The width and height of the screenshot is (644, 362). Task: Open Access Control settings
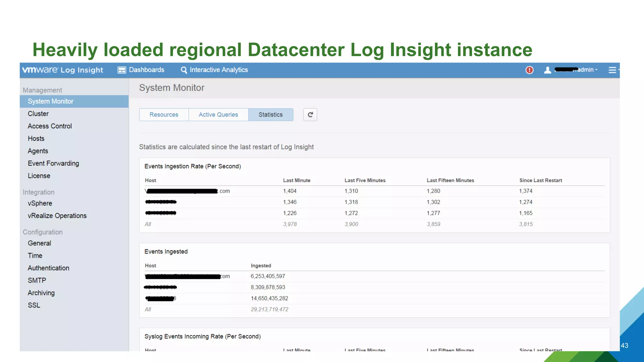point(50,126)
